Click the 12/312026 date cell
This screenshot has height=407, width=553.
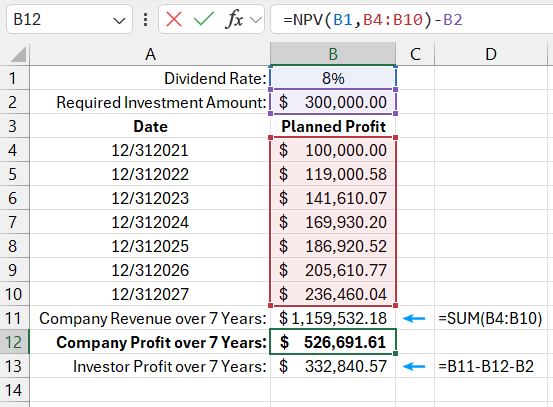tap(150, 270)
